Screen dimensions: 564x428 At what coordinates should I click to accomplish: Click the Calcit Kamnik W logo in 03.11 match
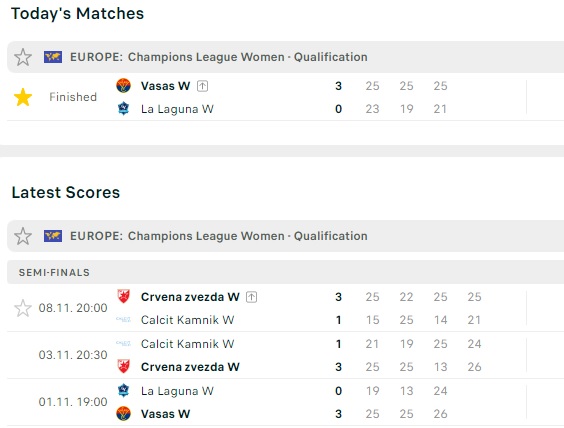tap(123, 344)
